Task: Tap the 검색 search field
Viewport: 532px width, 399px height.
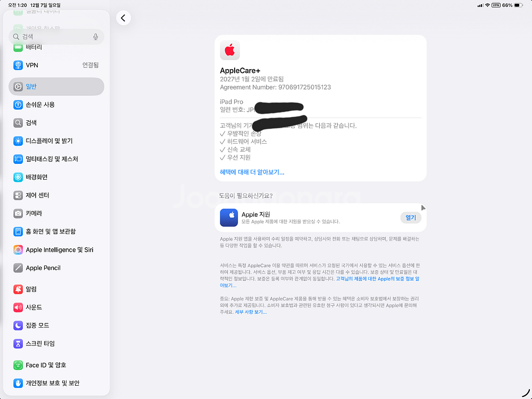Action: tap(53, 37)
